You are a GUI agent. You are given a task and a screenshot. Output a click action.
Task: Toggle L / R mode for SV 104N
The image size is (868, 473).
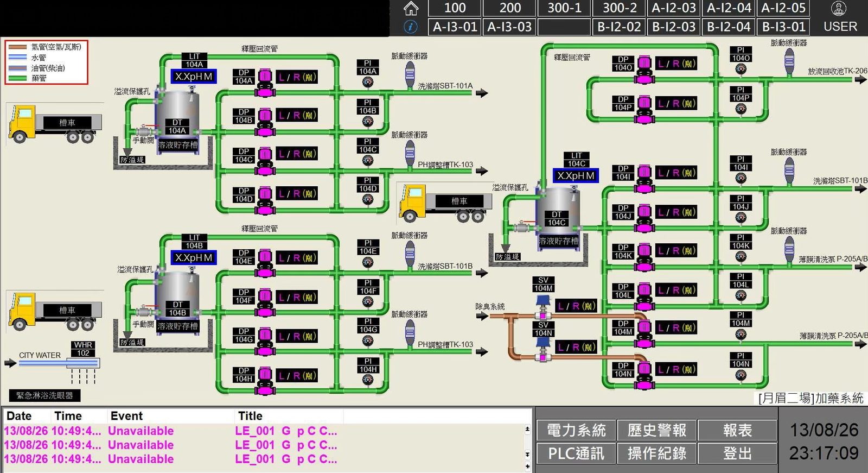click(577, 347)
